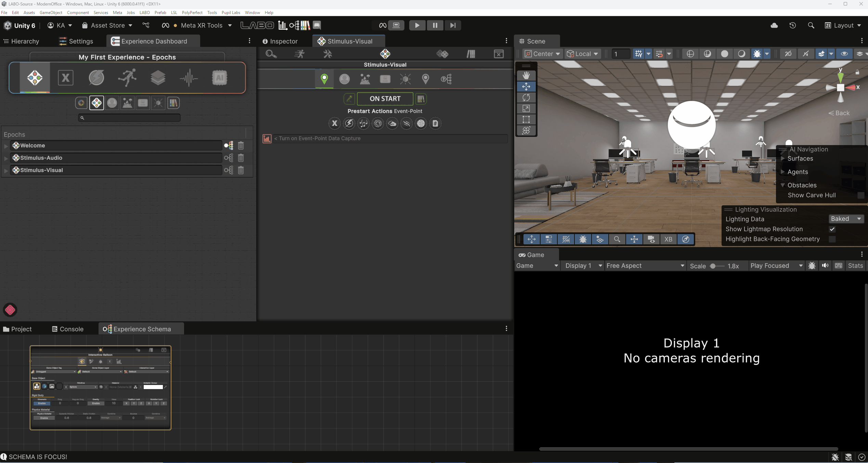
Task: Click the lightning bolt prestart action icon
Action: pos(349,124)
